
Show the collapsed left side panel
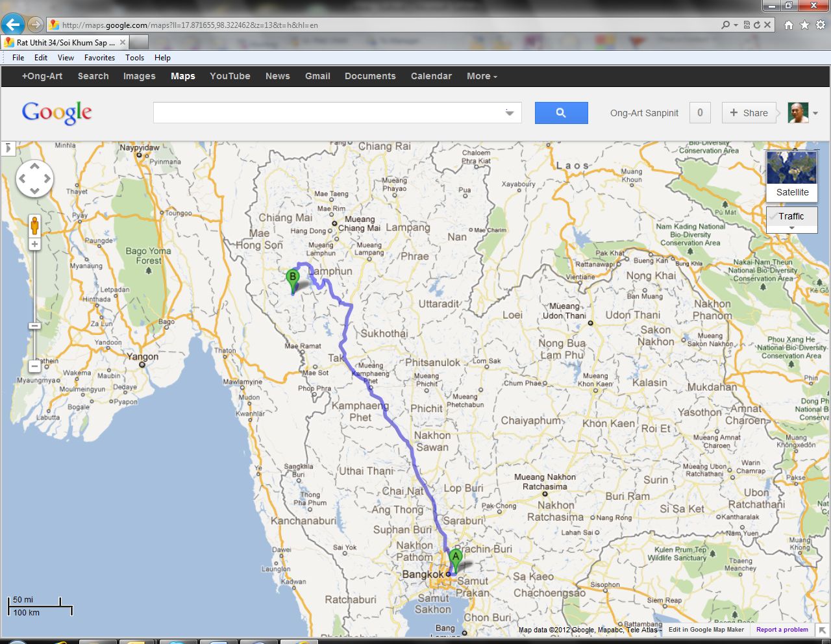[x=8, y=148]
